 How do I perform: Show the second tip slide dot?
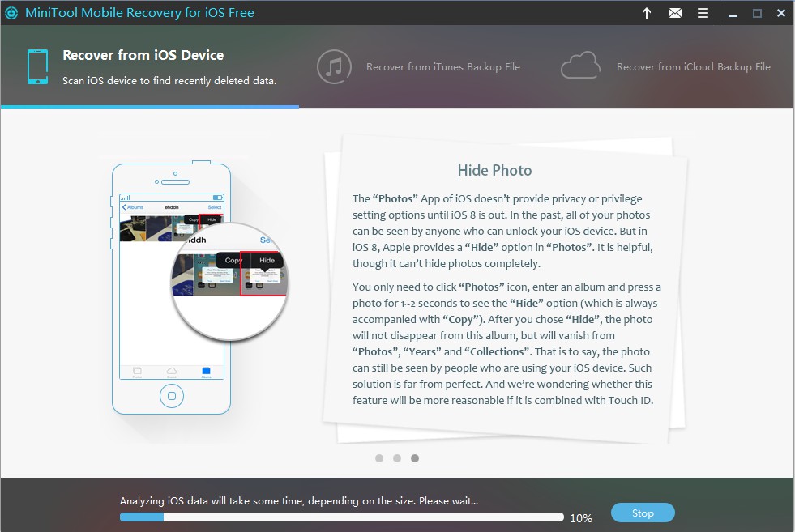click(397, 458)
